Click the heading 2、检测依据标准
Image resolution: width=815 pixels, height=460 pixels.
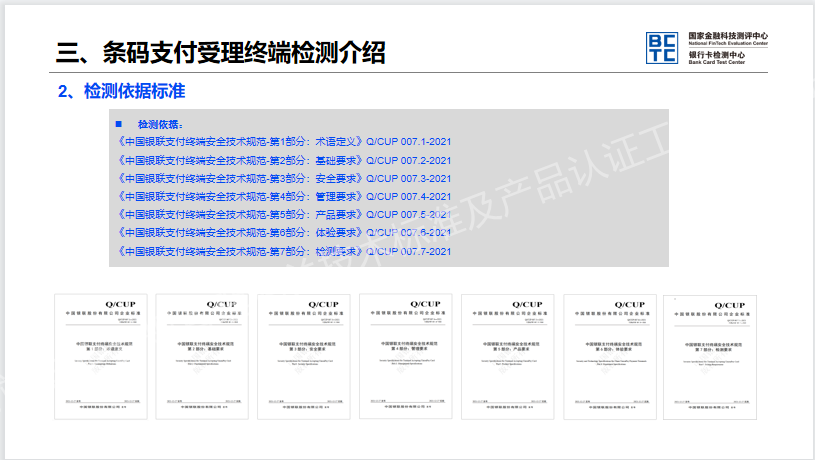[122, 91]
